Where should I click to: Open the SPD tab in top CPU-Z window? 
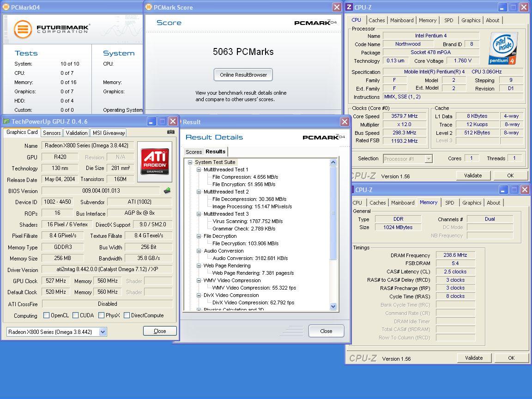[x=448, y=20]
